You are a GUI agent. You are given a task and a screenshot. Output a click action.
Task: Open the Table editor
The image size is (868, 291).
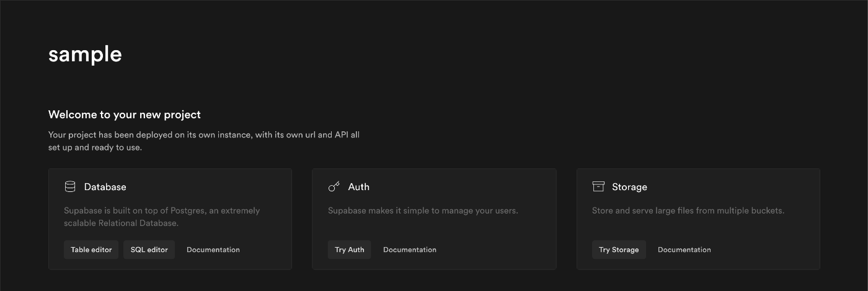pyautogui.click(x=91, y=250)
